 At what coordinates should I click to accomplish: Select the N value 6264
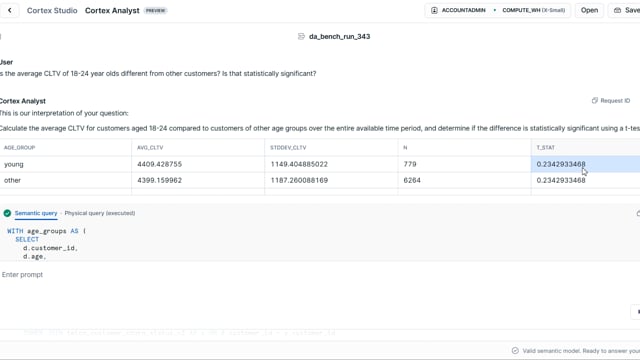click(464, 180)
